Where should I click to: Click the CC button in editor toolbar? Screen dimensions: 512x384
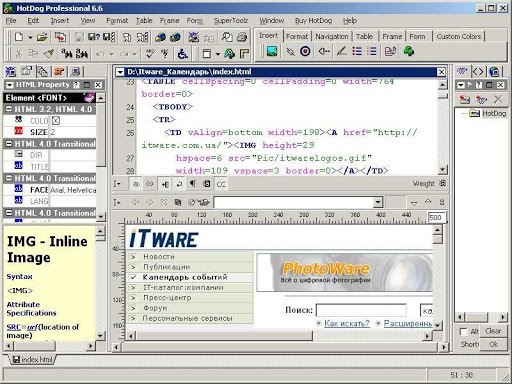(221, 184)
